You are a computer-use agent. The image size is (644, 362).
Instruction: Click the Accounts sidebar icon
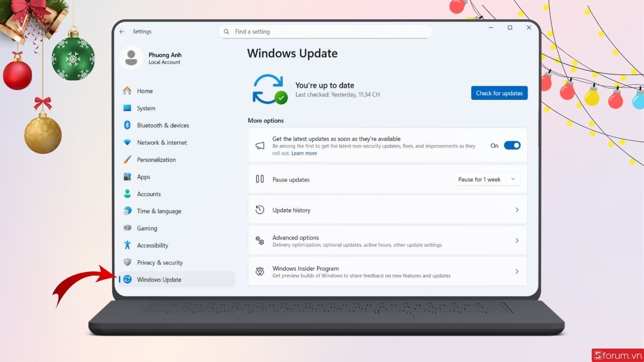pos(128,194)
